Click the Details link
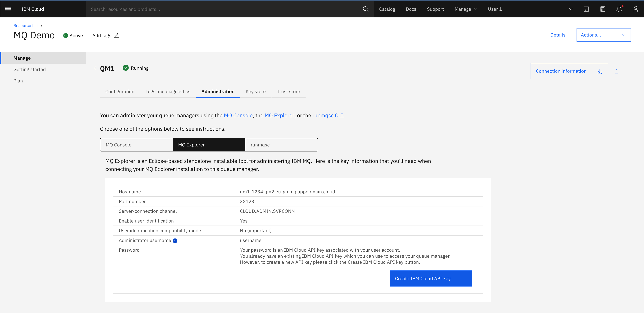 558,35
